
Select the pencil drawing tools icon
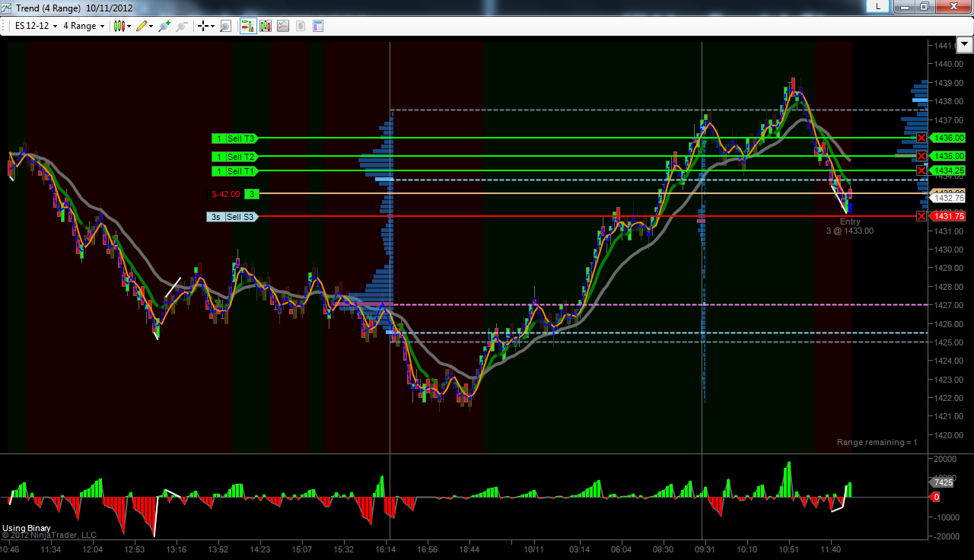tap(141, 26)
